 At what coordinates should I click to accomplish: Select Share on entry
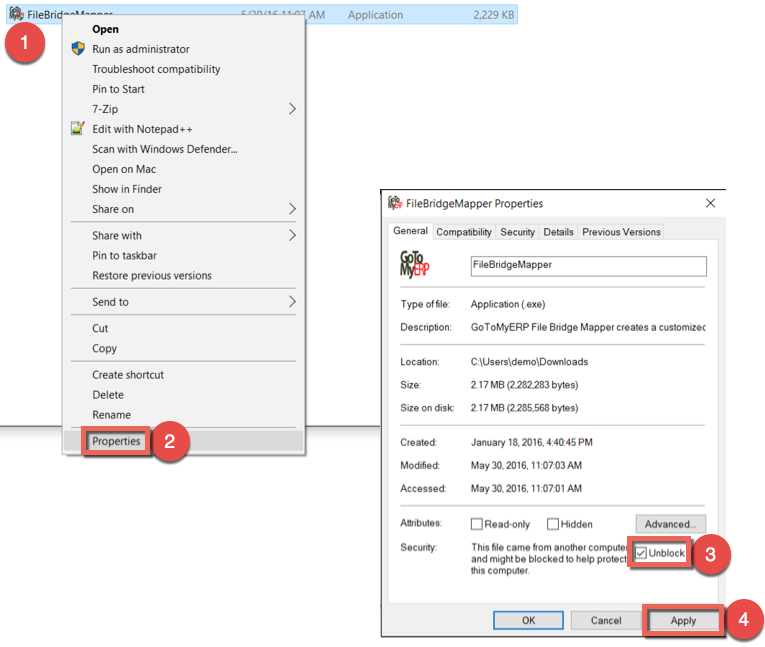click(113, 209)
